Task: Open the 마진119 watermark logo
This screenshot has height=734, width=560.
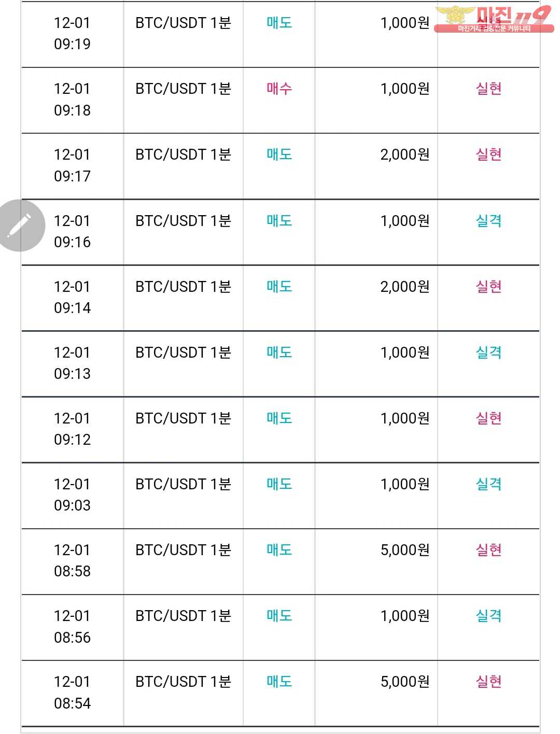Action: pos(494,19)
